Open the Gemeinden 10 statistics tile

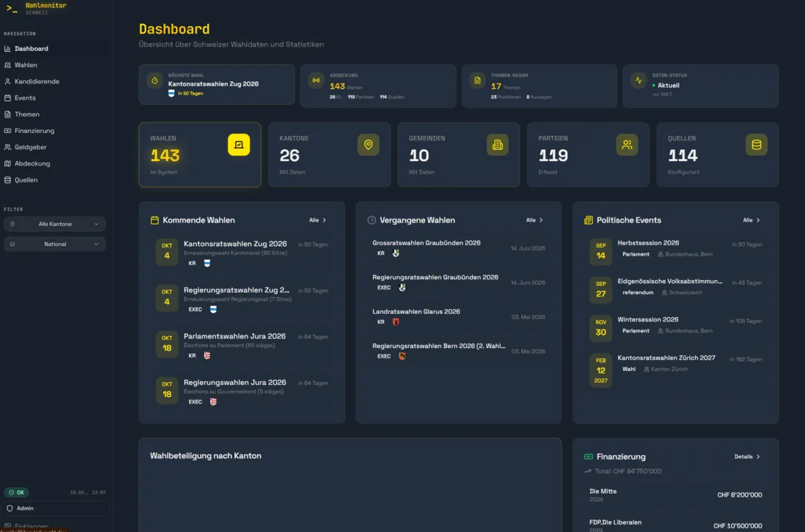tap(458, 154)
